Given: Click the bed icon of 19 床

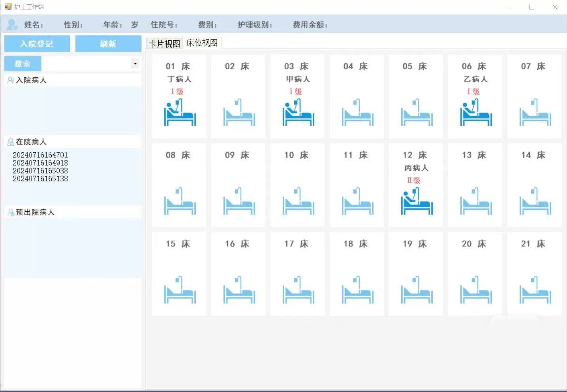Looking at the screenshot, I should point(417,290).
